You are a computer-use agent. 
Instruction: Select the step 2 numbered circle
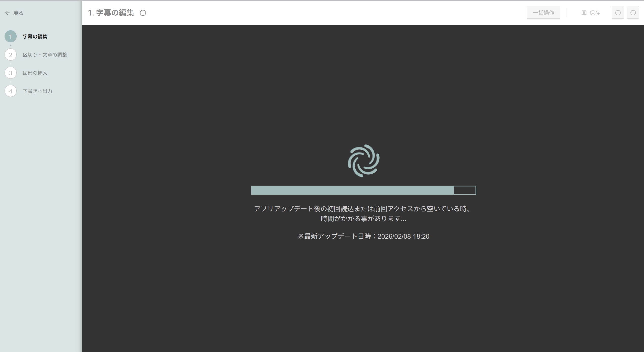pos(11,55)
